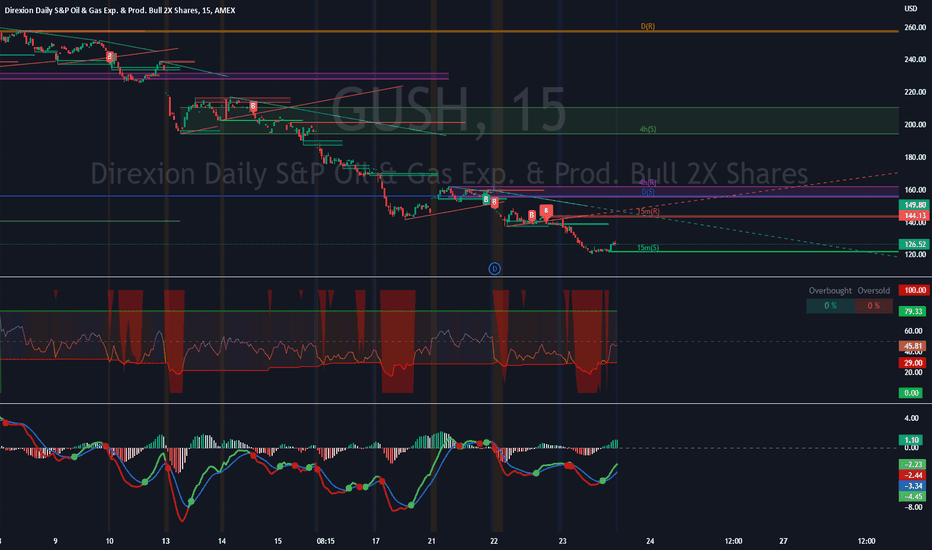Click the green -2.23 MACD value

click(913, 464)
